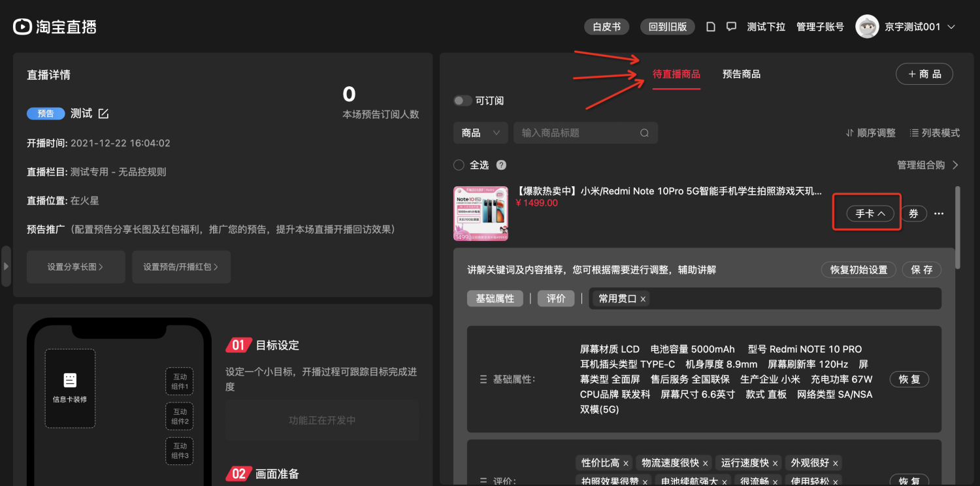The image size is (980, 486).
Task: Open account menu arrow next to 京宇测试001
Action: [x=951, y=27]
